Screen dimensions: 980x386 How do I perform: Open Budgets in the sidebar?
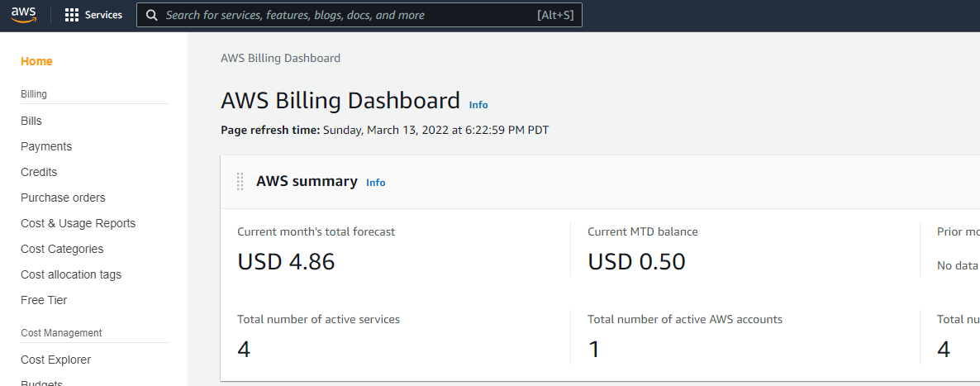41,383
